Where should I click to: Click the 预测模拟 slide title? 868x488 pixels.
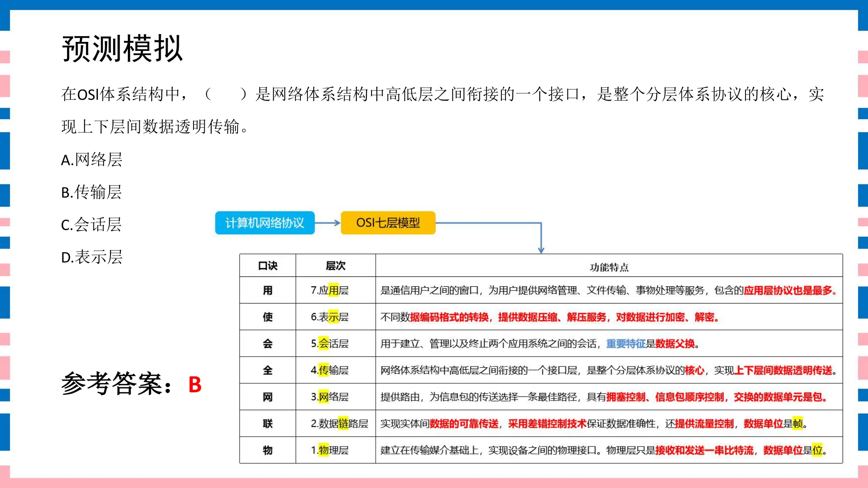pos(122,48)
